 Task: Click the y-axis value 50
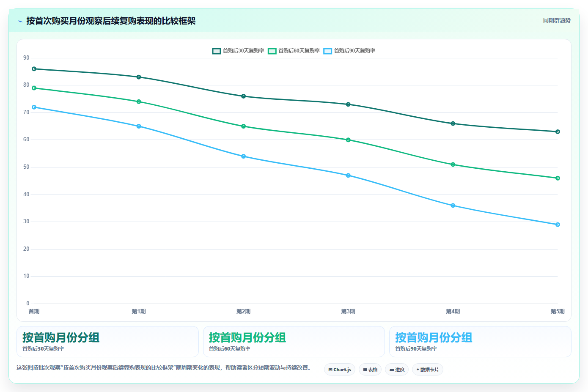[x=26, y=167]
